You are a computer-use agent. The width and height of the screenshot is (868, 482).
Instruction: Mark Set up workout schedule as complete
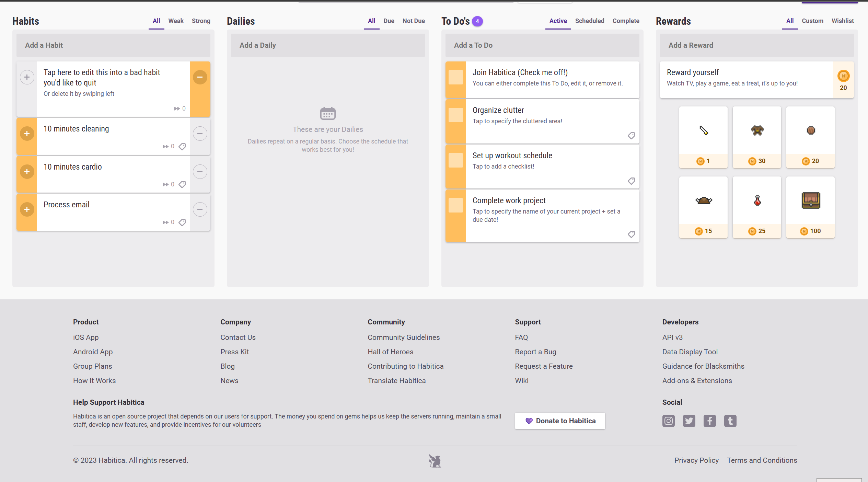[x=455, y=160]
